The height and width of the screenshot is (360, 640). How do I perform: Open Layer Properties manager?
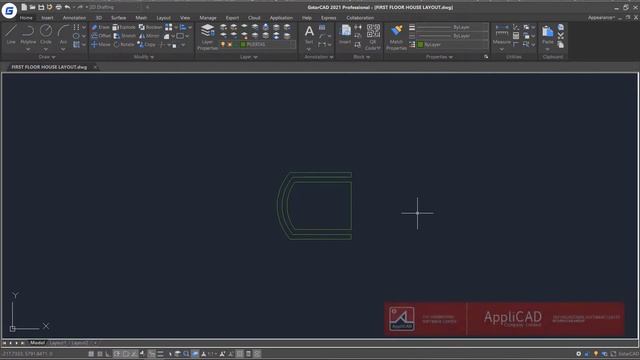tap(207, 37)
